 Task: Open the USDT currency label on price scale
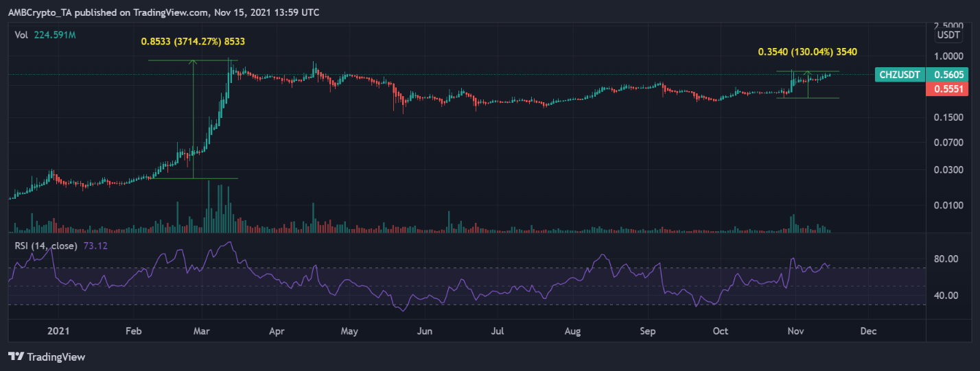coord(947,34)
